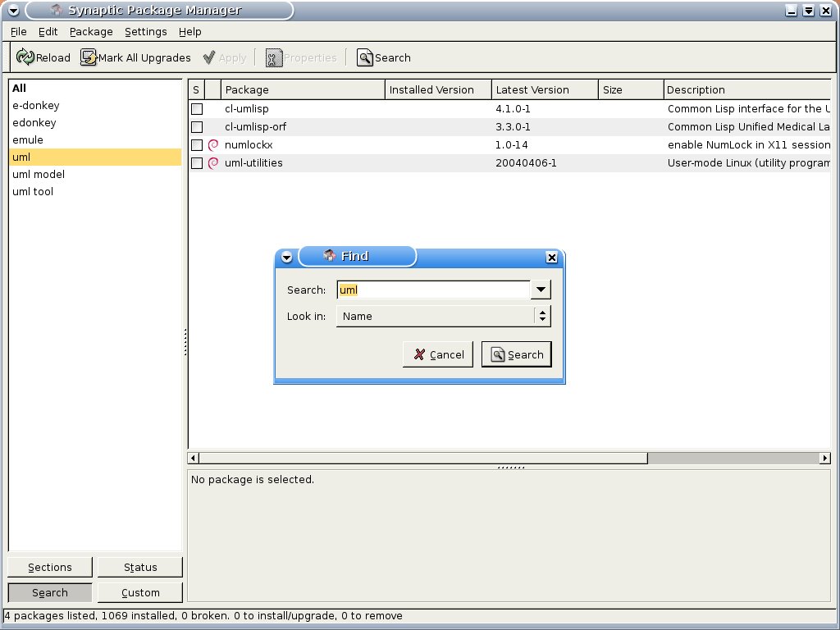Click the right arrow of horizontal scrollbar
Image resolution: width=840 pixels, height=630 pixels.
(x=825, y=458)
